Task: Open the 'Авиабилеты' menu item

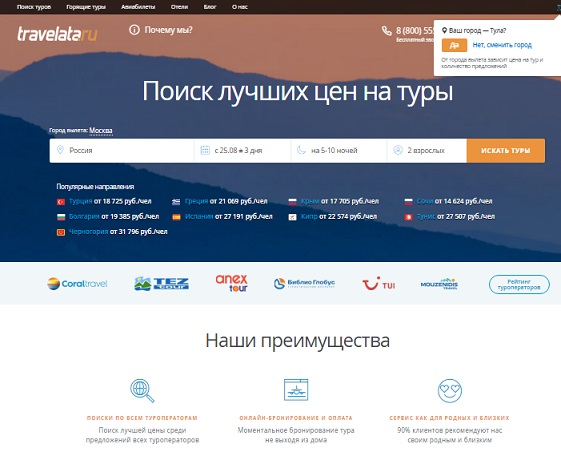Action: [138, 7]
